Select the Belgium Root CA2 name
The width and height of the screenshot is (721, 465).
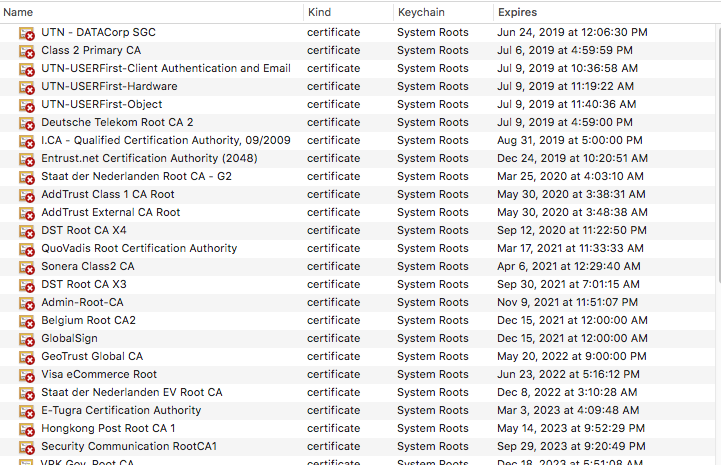click(89, 320)
